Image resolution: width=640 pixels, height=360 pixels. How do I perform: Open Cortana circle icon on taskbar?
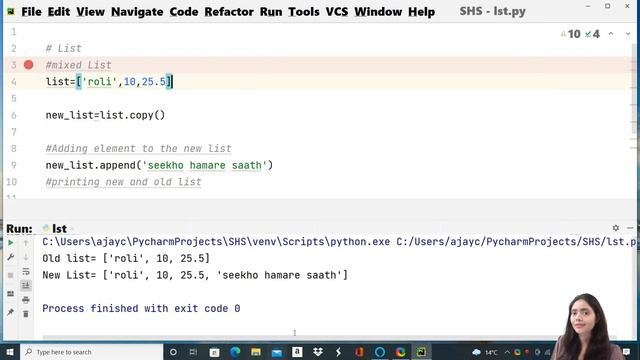pos(173,352)
